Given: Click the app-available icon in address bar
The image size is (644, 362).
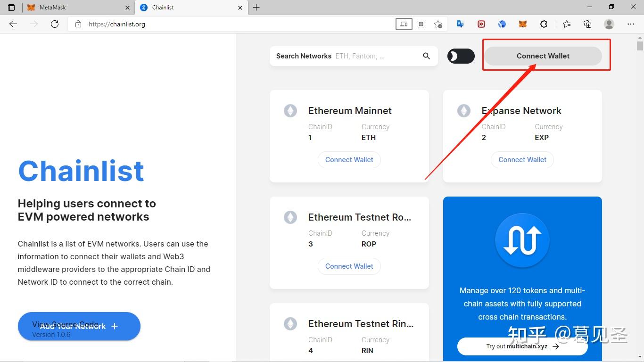Looking at the screenshot, I should pos(404,24).
